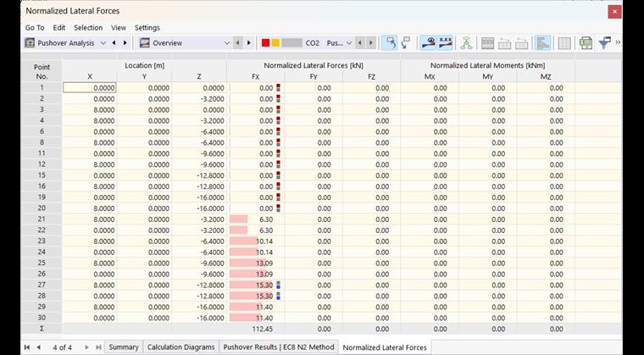The image size is (644, 355).
Task: Expand the Pushover Analysis dropdown
Action: [103, 42]
